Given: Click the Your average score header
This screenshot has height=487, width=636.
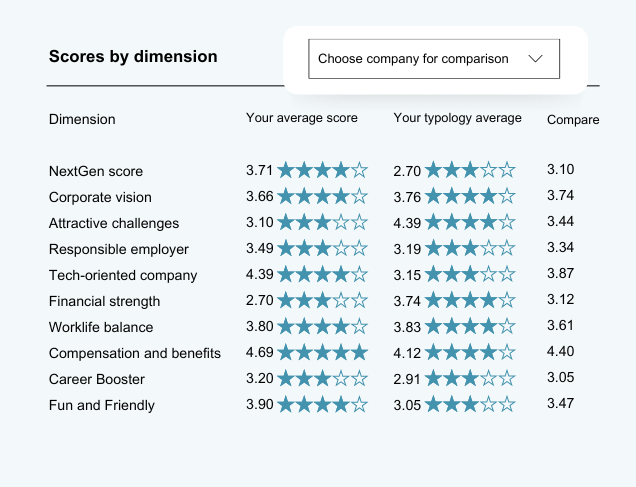Looking at the screenshot, I should pos(301,118).
